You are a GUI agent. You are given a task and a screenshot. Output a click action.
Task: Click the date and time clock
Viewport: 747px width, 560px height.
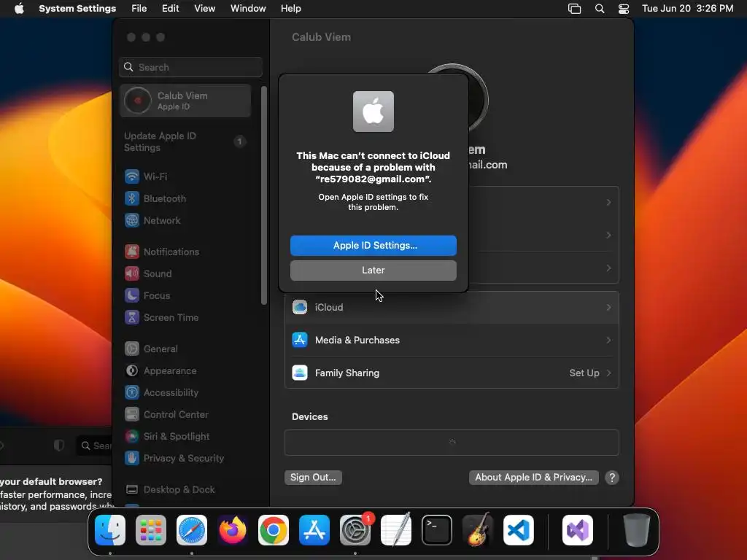[x=687, y=9]
